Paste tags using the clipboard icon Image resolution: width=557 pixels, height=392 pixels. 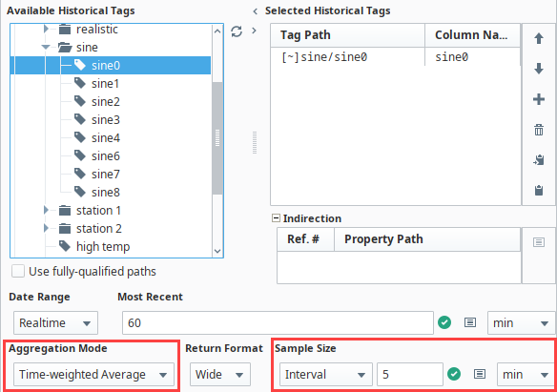(x=539, y=191)
